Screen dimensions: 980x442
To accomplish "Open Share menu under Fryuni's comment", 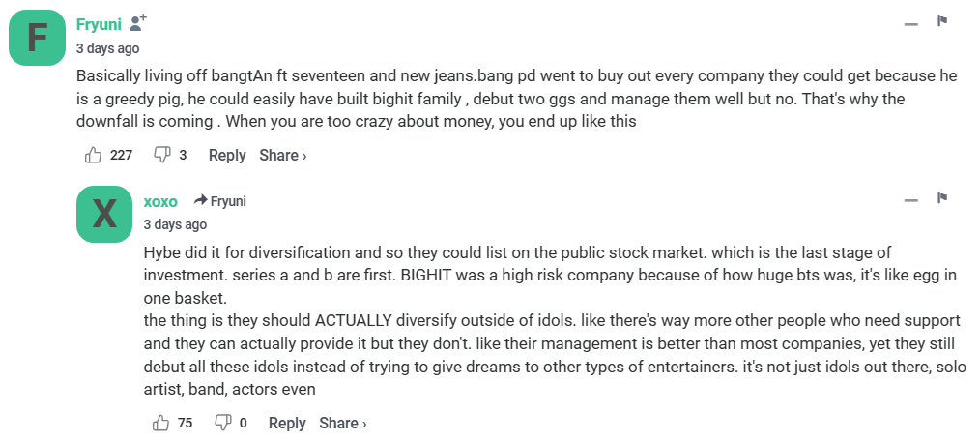I will (282, 155).
